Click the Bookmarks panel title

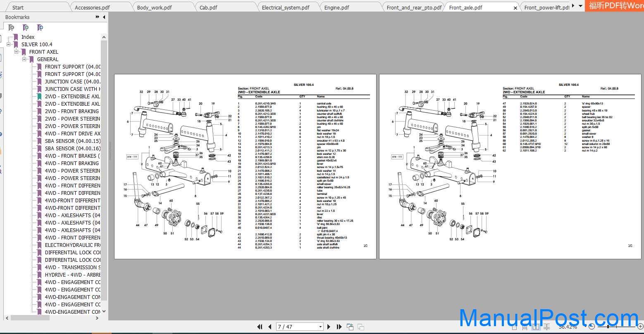pos(17,17)
